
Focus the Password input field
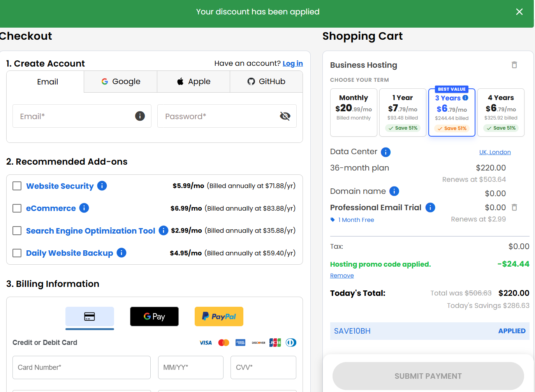(227, 116)
